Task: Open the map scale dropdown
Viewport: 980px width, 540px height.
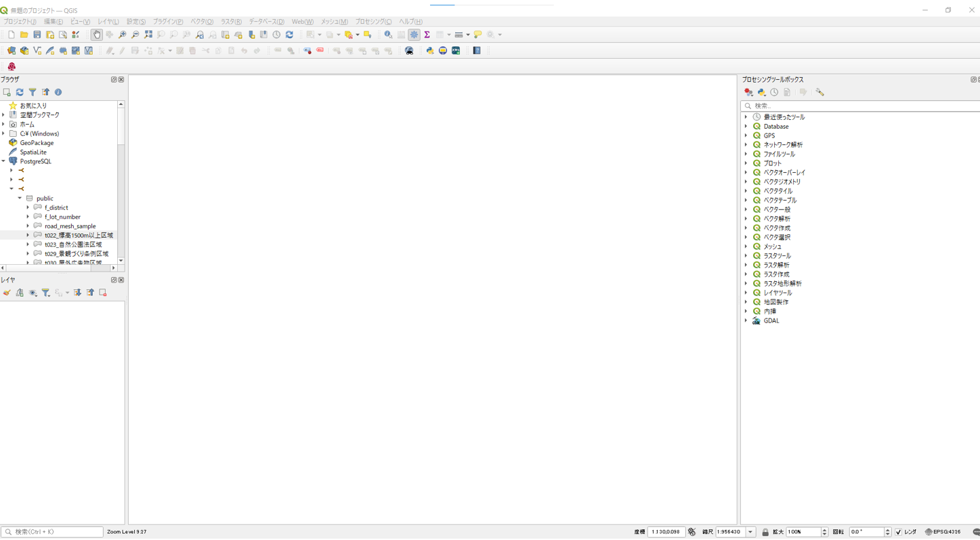Action: click(x=750, y=533)
